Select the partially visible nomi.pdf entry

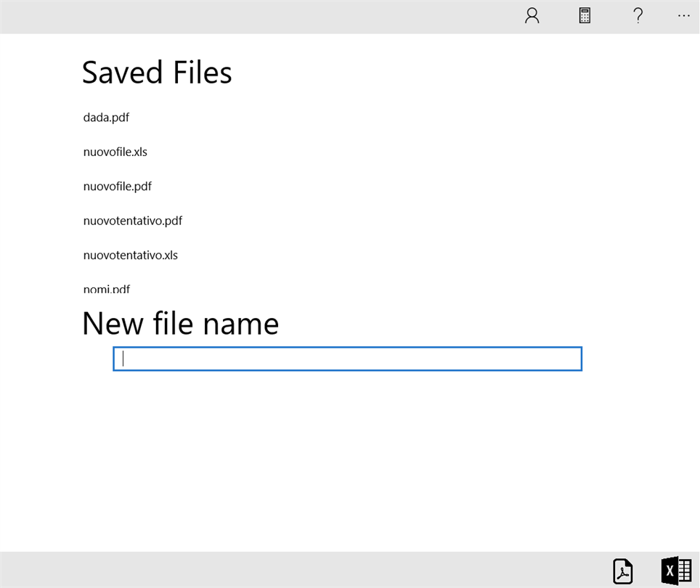click(x=107, y=289)
